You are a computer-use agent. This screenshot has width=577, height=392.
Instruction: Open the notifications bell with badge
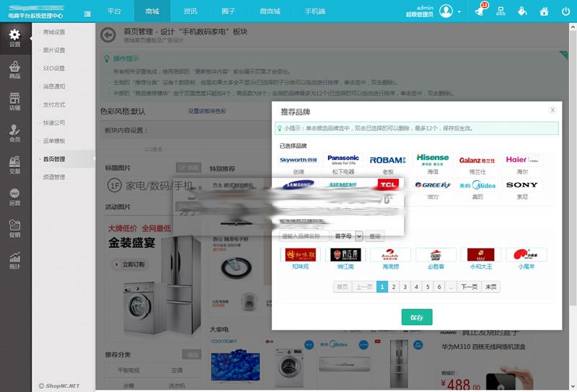tap(480, 10)
